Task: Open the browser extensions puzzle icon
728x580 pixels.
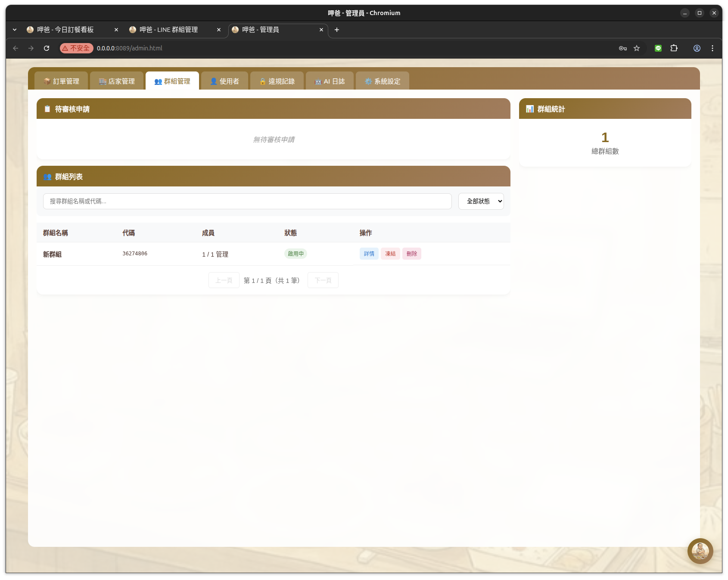Action: 674,48
